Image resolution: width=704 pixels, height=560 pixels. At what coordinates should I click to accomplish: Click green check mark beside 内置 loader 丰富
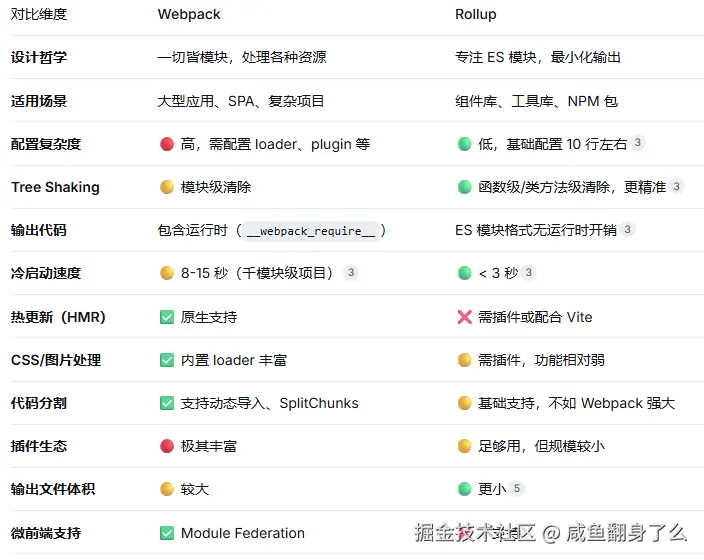[167, 360]
